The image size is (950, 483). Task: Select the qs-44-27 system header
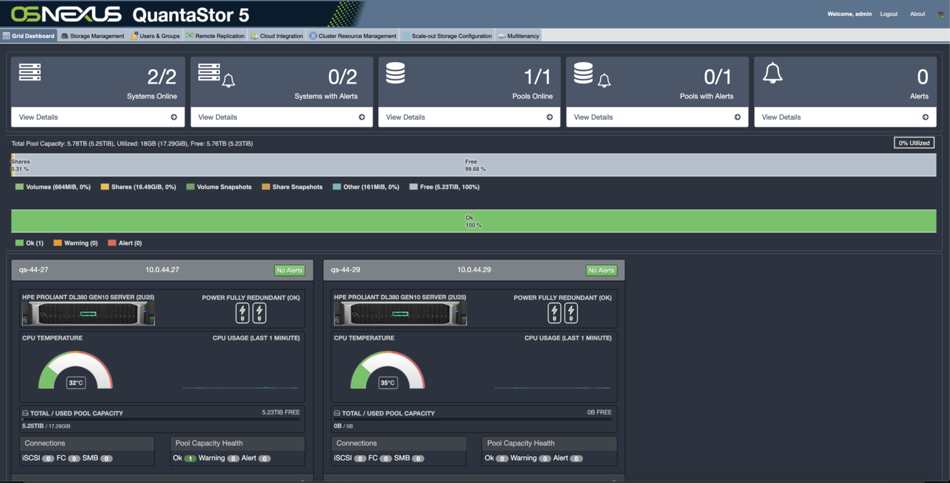pyautogui.click(x=162, y=270)
